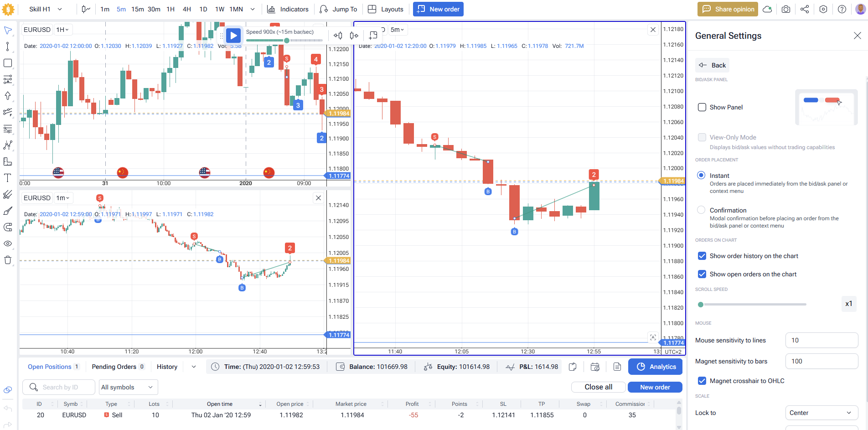Select the rectangle shape tool
Image resolution: width=868 pixels, height=430 pixels.
8,63
